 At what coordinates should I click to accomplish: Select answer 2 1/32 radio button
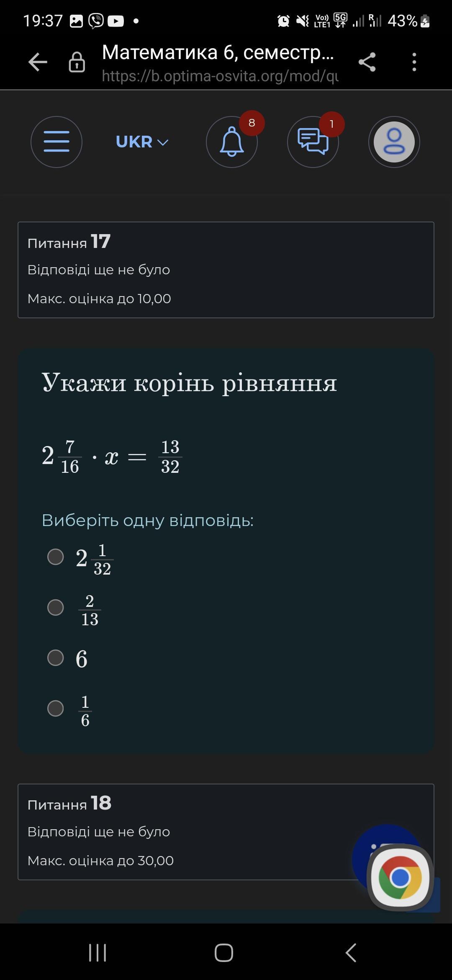pos(56,557)
